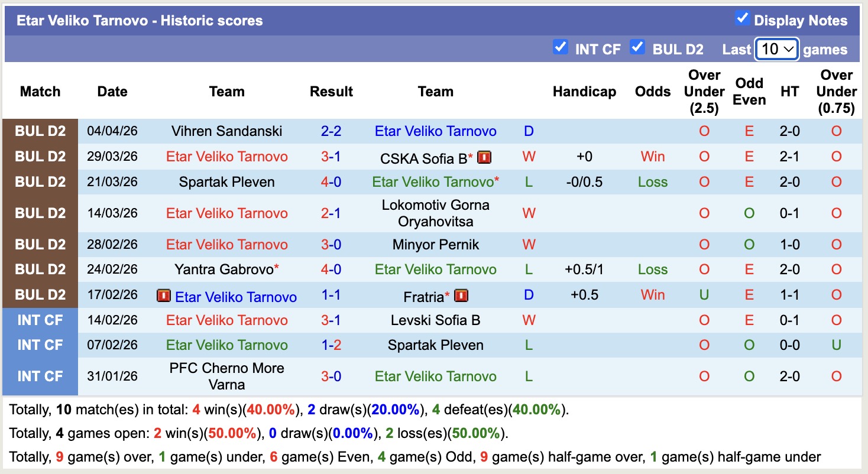Disable the BUL D2 filter checkbox

(x=637, y=47)
